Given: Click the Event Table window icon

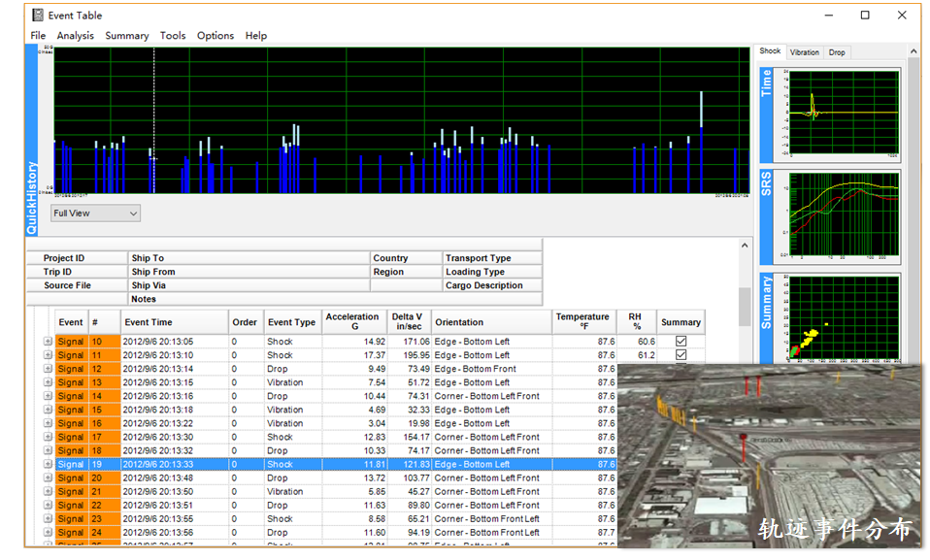Looking at the screenshot, I should 38,15.
